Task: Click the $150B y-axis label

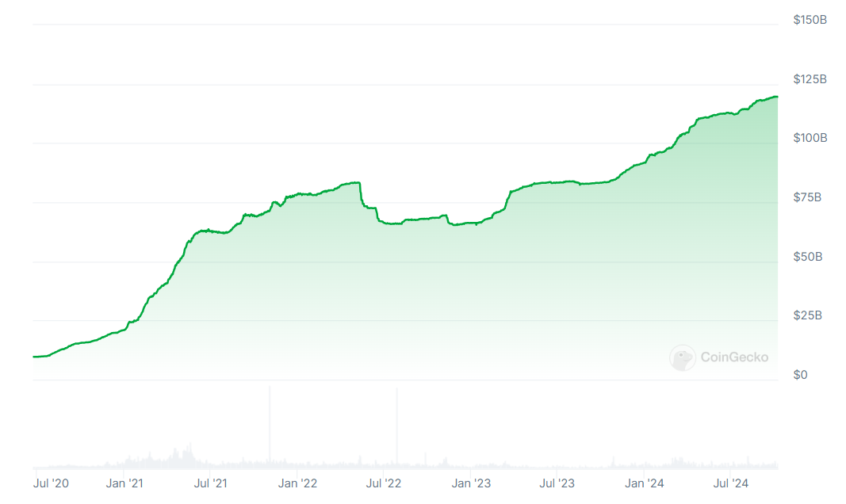Action: click(810, 20)
